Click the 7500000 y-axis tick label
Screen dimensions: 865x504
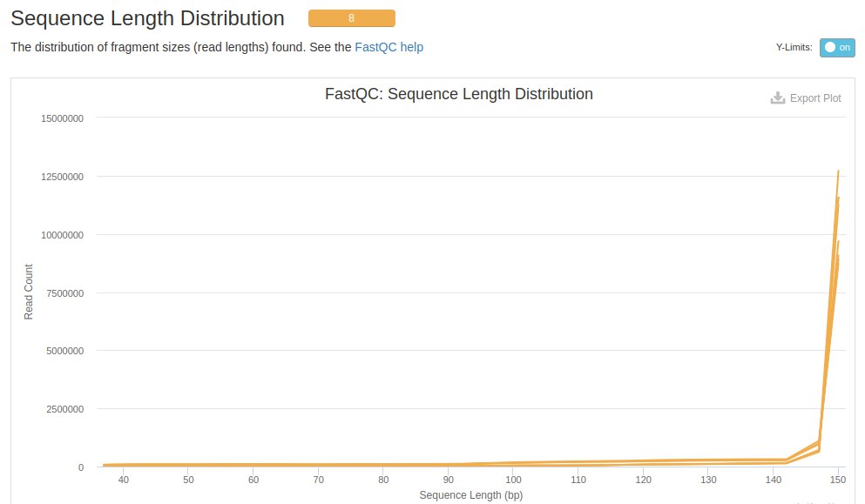click(x=64, y=293)
